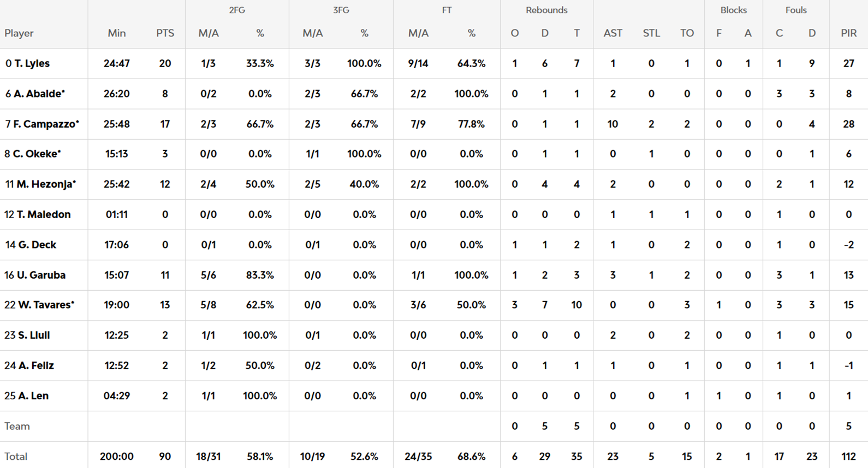Open C. Okeke's player page

(x=37, y=154)
